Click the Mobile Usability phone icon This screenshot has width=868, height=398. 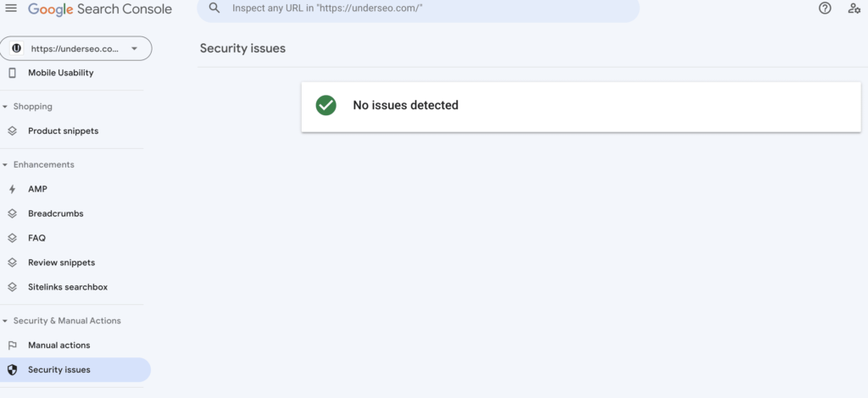pos(12,73)
